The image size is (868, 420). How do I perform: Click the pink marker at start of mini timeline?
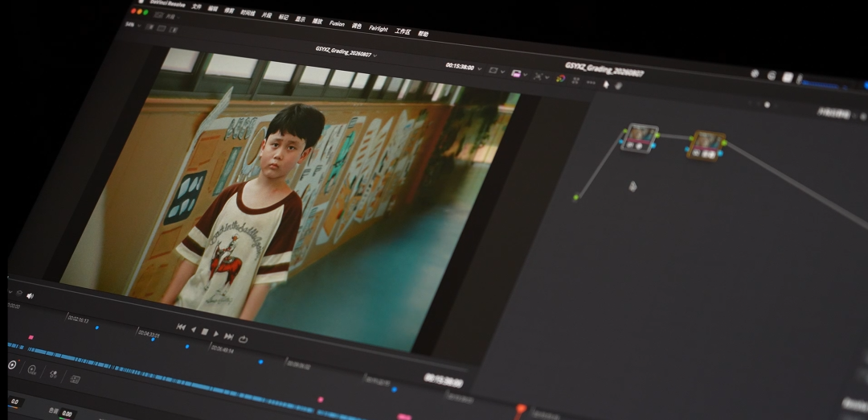click(31, 337)
